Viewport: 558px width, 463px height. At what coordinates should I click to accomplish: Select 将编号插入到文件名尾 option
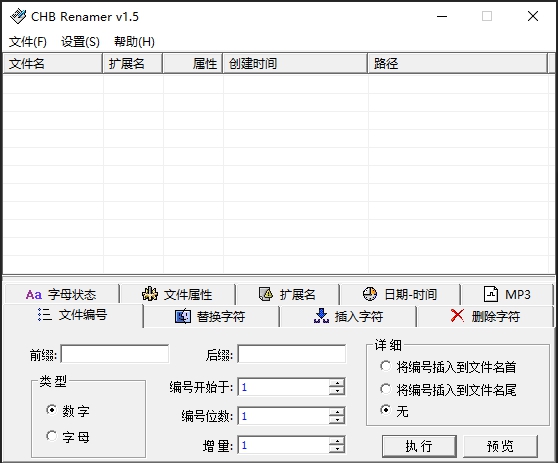click(385, 389)
